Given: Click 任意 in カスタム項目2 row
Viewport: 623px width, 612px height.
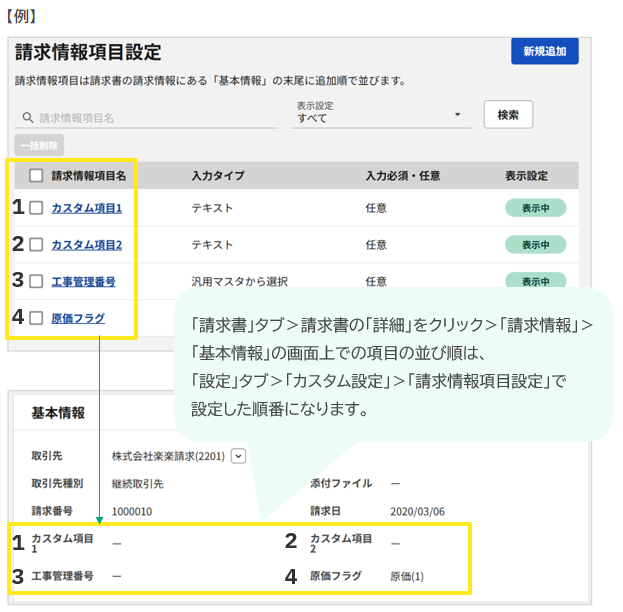Looking at the screenshot, I should 376,245.
